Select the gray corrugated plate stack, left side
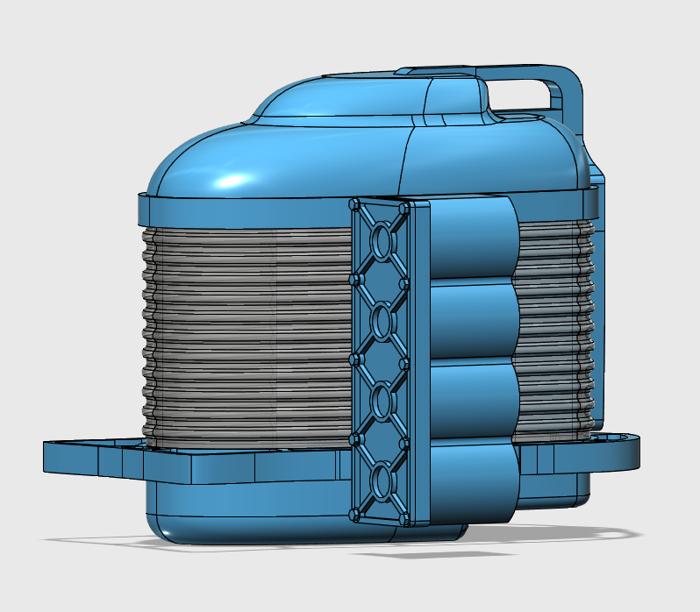 tap(246, 338)
